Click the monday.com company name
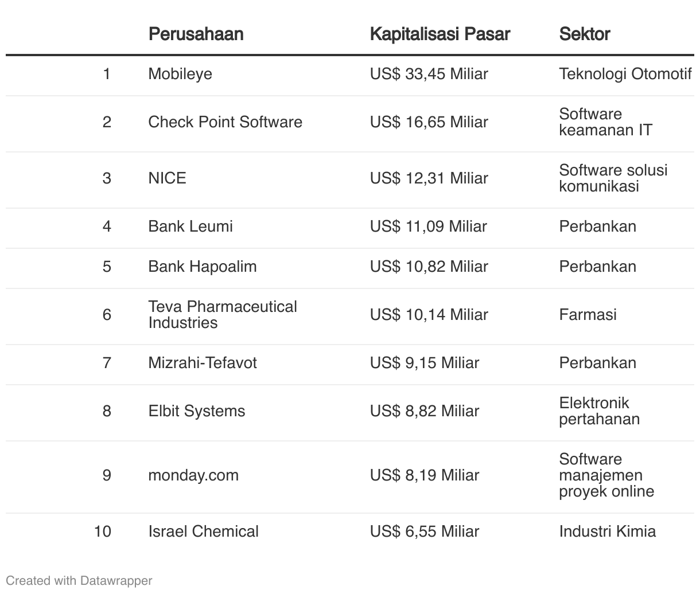The width and height of the screenshot is (700, 594). click(193, 475)
